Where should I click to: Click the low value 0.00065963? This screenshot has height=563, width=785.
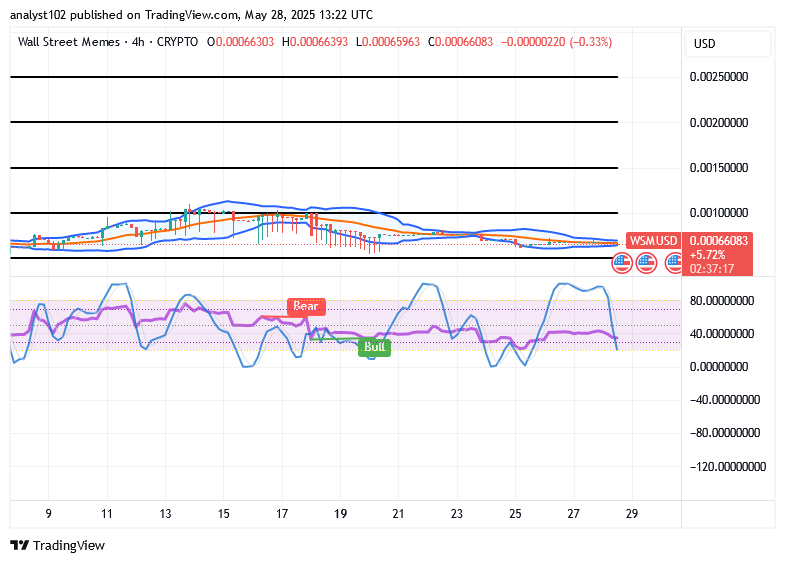click(391, 42)
